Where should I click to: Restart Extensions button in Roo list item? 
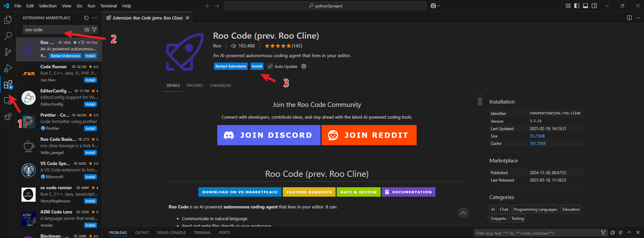[x=66, y=56]
